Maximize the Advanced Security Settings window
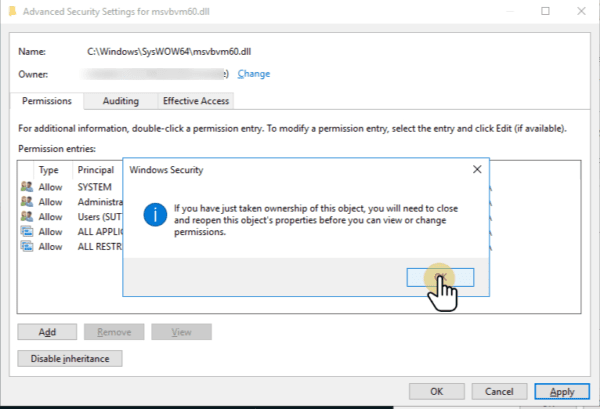 click(545, 12)
